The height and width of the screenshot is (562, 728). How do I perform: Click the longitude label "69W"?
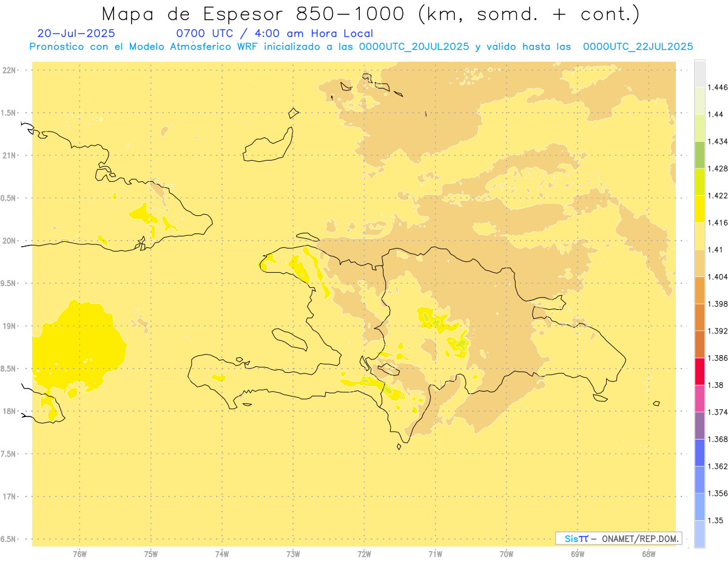click(578, 554)
